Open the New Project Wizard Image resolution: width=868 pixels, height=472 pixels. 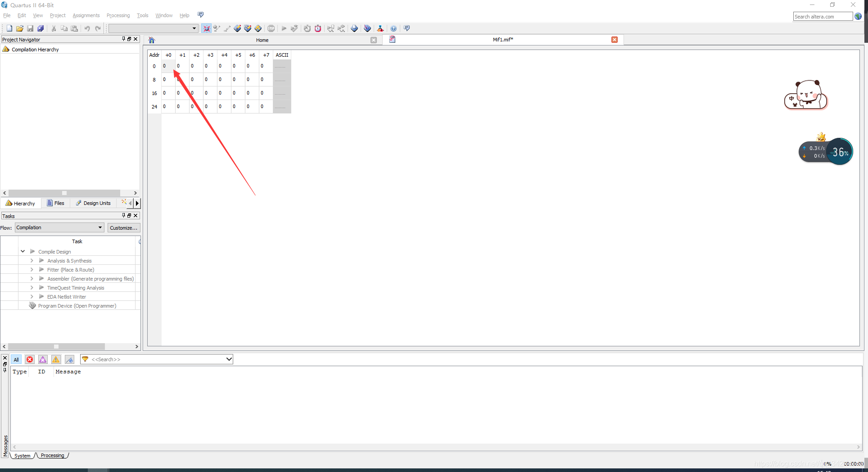click(9, 28)
